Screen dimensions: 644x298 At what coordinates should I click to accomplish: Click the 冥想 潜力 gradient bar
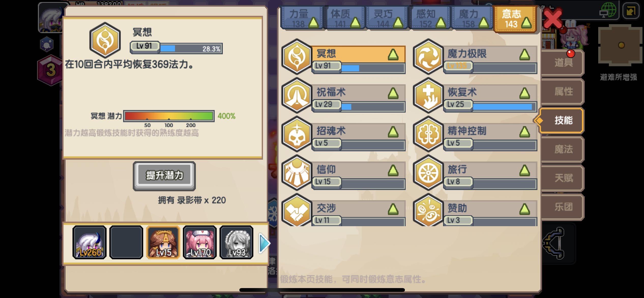point(169,116)
